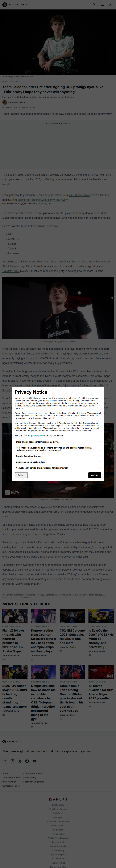Open the RSS feed icon in the footer

click(5, 761)
